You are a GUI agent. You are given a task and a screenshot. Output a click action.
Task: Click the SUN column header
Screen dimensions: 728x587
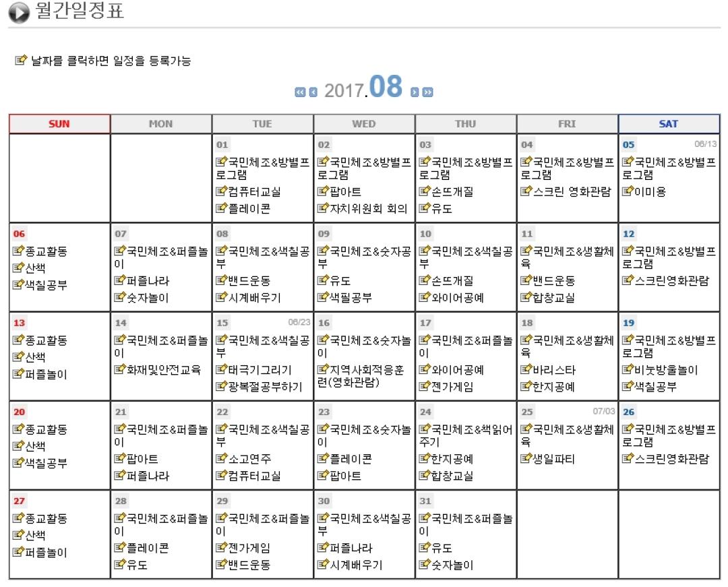pos(59,124)
